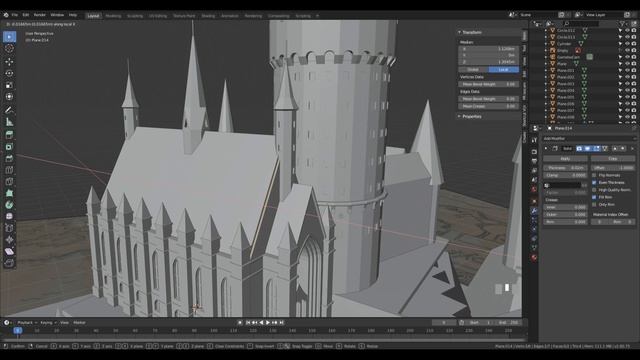Viewport: 640px width, 360px height.
Task: Click the Blender logo menu icon
Action: coord(6,15)
